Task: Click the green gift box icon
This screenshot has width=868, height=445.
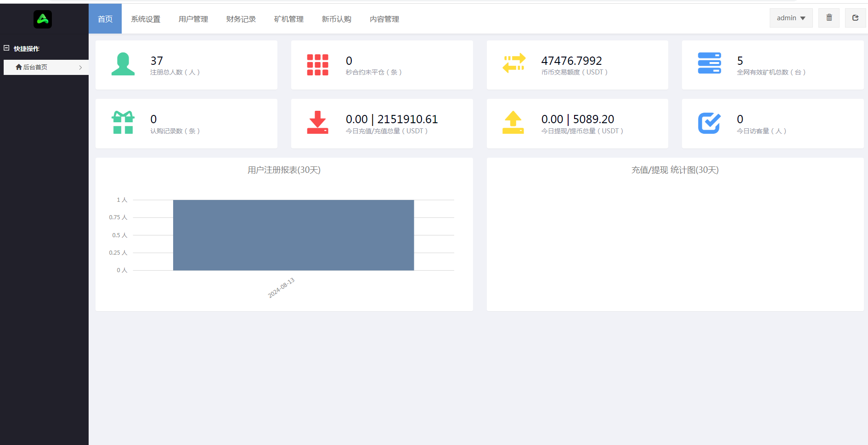Action: (x=123, y=123)
